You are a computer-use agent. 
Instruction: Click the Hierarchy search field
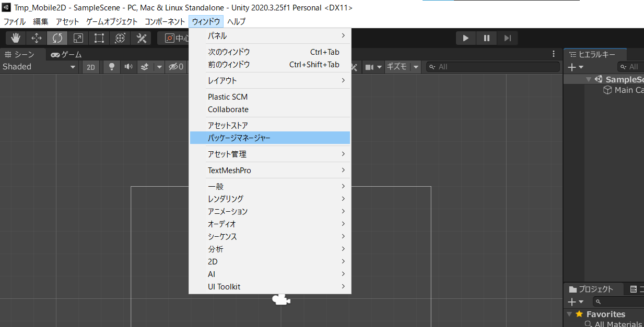(x=631, y=67)
